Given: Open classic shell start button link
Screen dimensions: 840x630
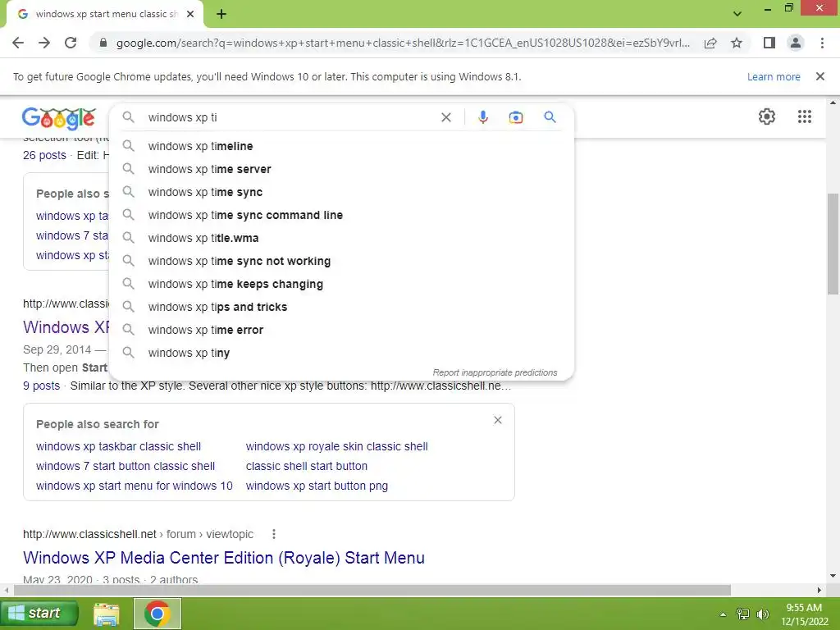Looking at the screenshot, I should point(307,466).
